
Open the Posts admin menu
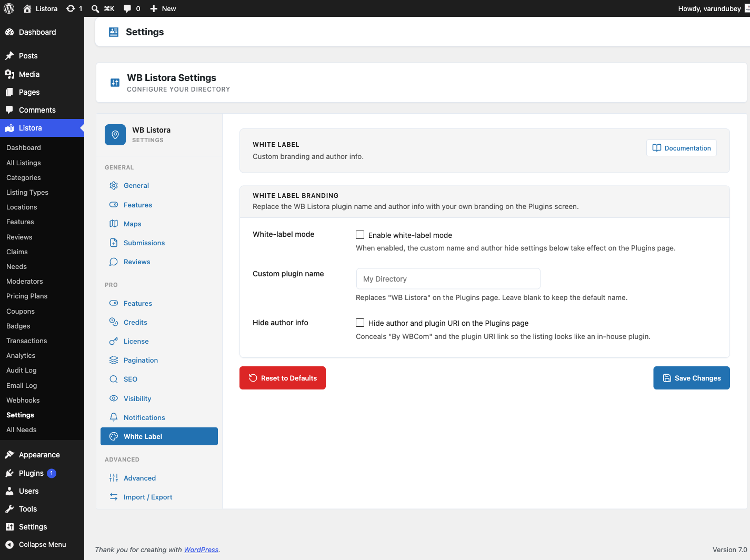42,56
